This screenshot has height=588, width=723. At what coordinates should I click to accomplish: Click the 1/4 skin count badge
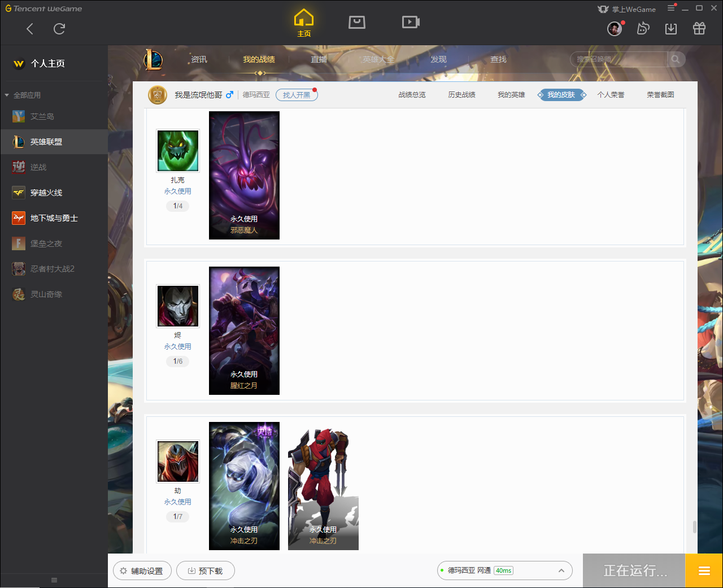coord(178,206)
